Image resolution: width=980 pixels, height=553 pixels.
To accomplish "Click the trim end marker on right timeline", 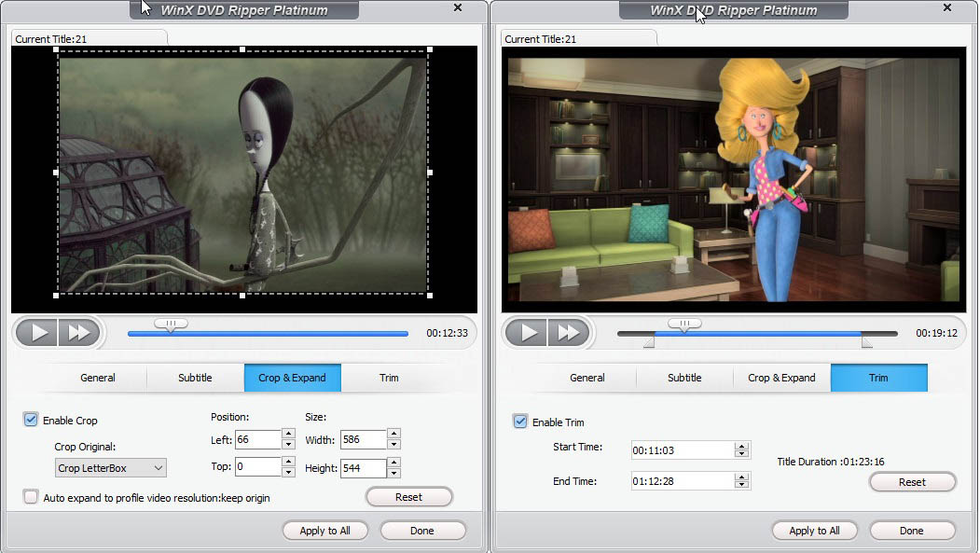I will 866,342.
